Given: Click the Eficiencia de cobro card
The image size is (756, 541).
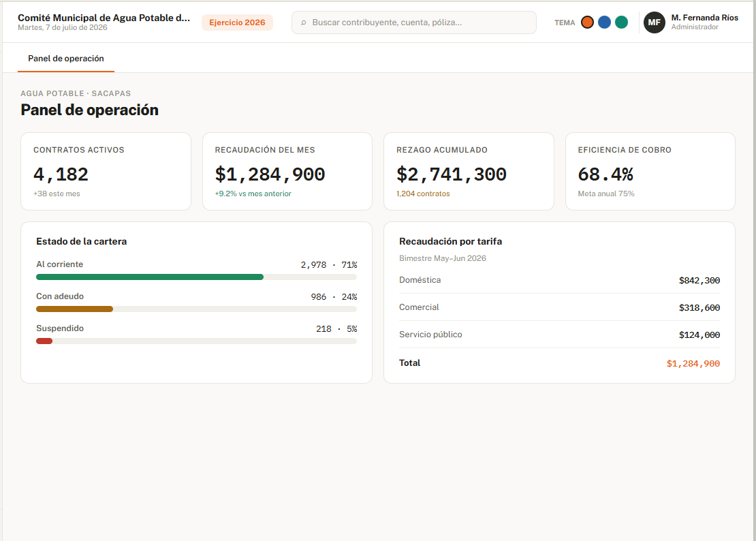Looking at the screenshot, I should 650,171.
